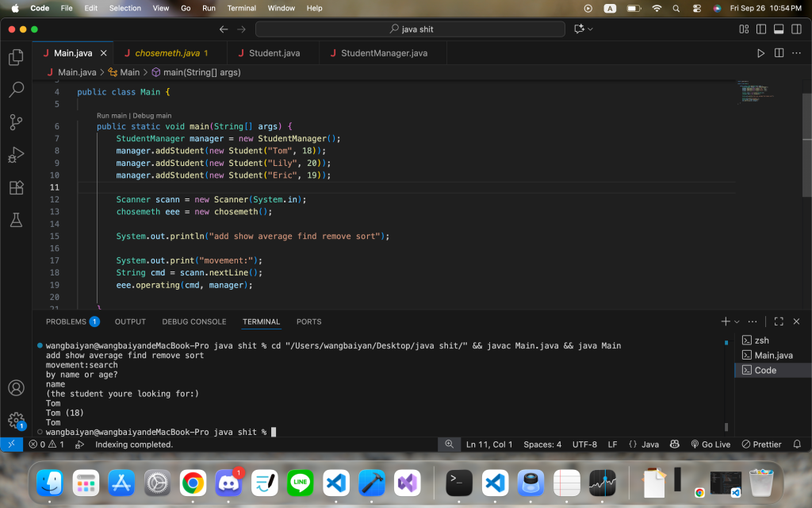Open the DEBUG CONSOLE tab
Screen dimensions: 812x508
pyautogui.click(x=194, y=321)
